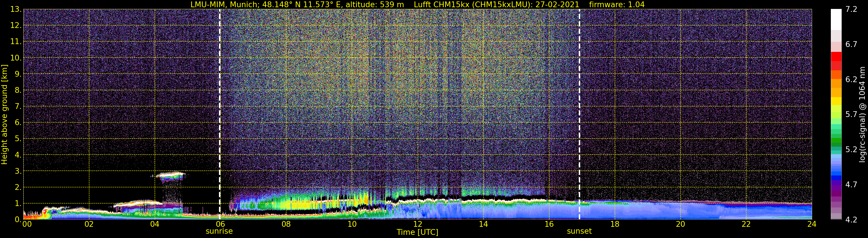
Task: Click the isolated cloud layer near 3 km
Action: click(171, 176)
